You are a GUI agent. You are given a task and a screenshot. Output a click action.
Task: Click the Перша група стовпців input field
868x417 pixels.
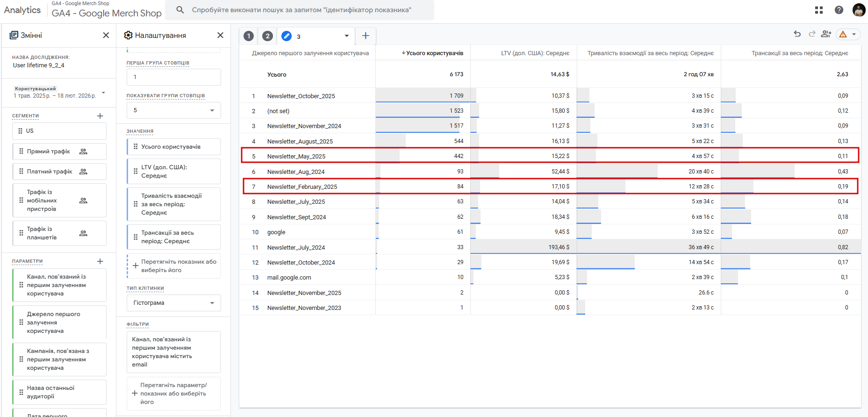tap(173, 77)
